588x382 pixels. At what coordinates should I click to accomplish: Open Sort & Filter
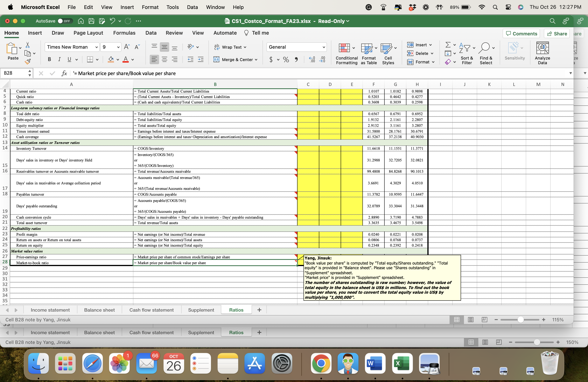pyautogui.click(x=467, y=54)
